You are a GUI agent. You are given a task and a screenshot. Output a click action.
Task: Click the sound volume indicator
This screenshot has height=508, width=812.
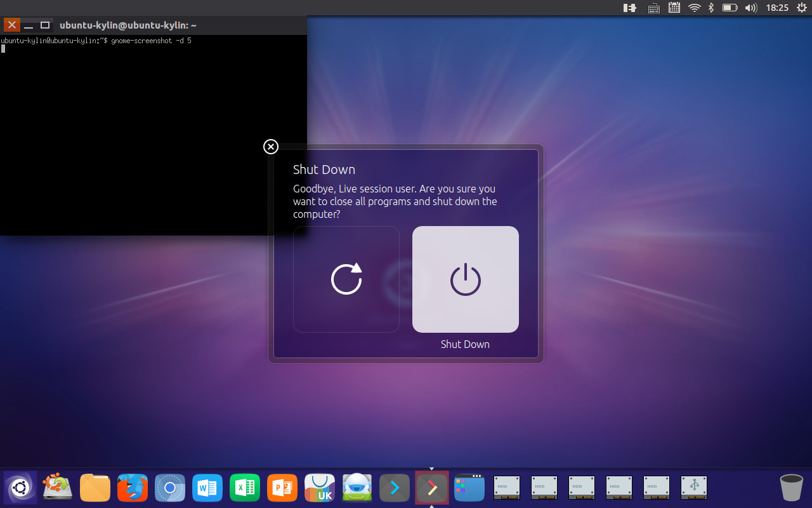pos(751,8)
